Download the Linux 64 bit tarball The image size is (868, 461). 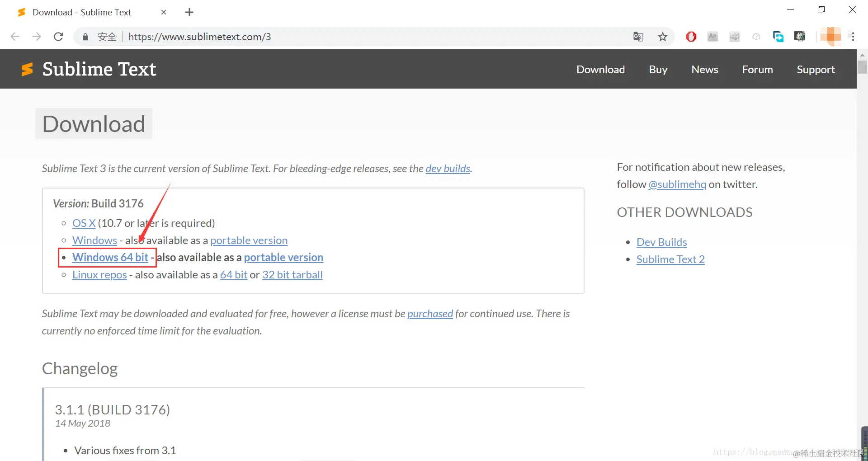(x=234, y=275)
